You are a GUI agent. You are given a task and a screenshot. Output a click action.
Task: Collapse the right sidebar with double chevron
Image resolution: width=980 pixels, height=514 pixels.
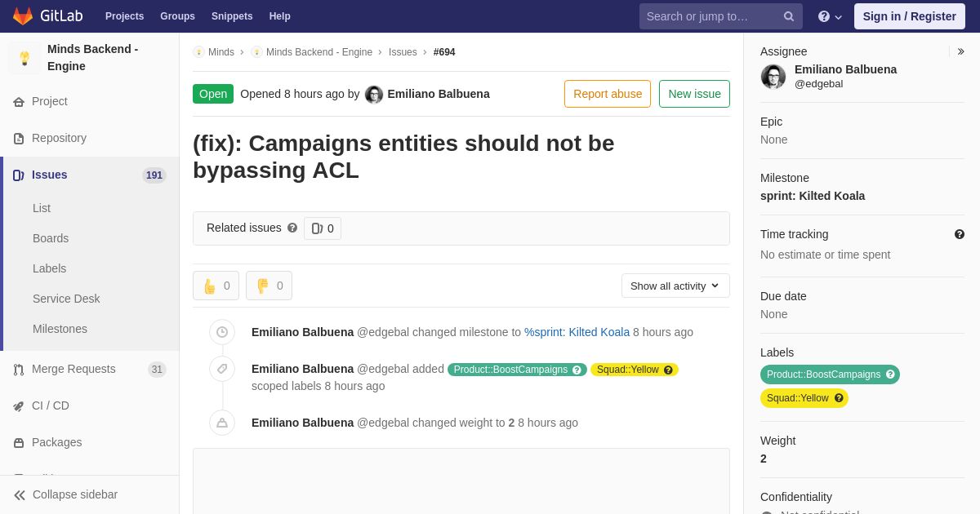960,51
